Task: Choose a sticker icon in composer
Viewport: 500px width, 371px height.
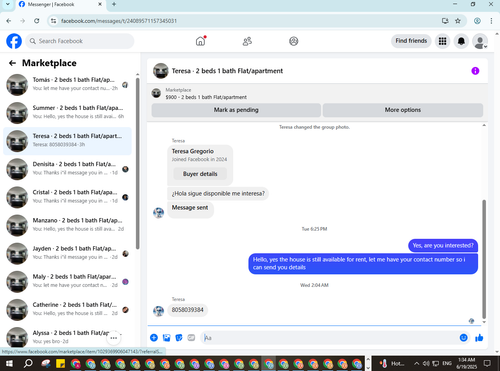Action: click(x=179, y=338)
